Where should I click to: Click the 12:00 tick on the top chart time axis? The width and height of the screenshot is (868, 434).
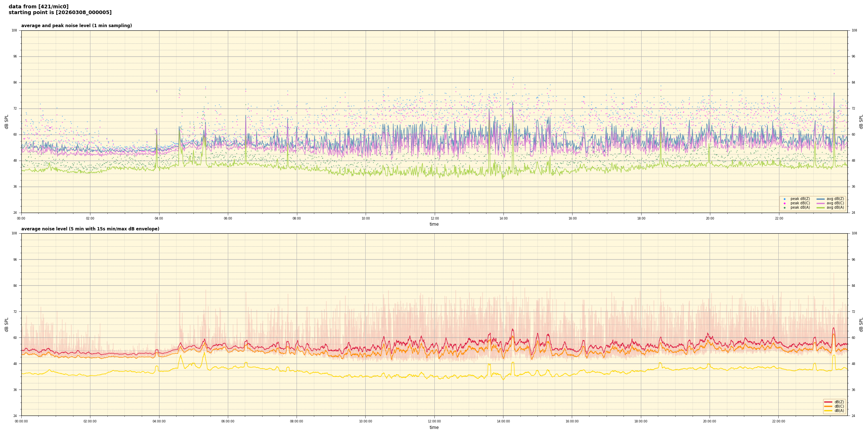[434, 218]
